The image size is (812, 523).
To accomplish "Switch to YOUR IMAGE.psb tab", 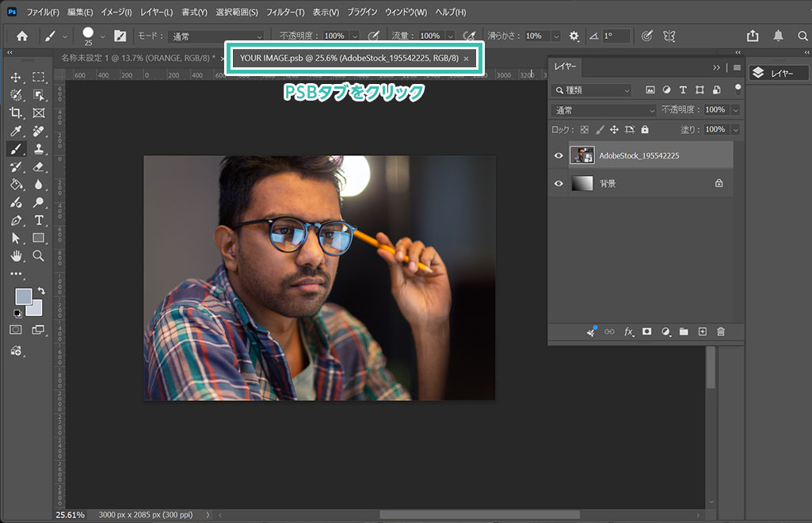I will click(349, 58).
